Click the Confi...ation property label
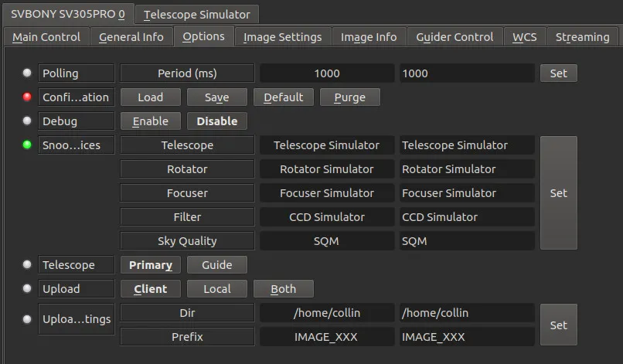The image size is (623, 364). [x=77, y=97]
